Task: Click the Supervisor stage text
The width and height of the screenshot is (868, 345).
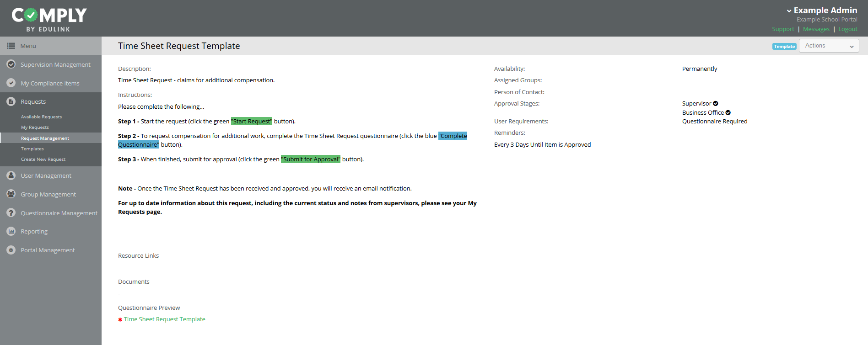Action: 697,104
